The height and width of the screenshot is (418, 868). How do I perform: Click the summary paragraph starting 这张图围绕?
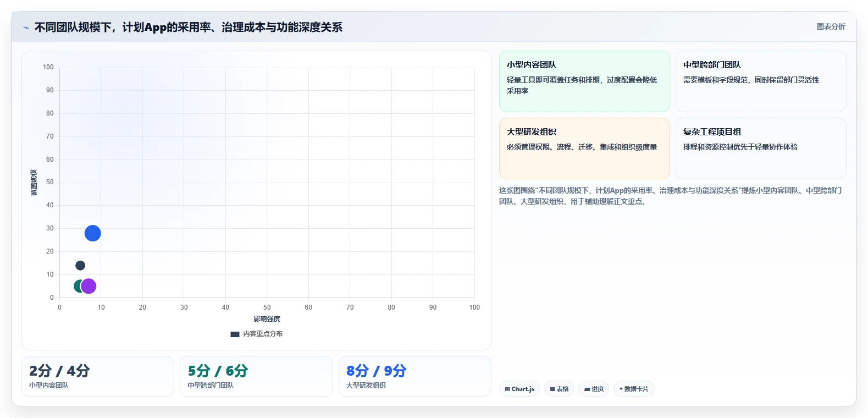click(x=670, y=196)
